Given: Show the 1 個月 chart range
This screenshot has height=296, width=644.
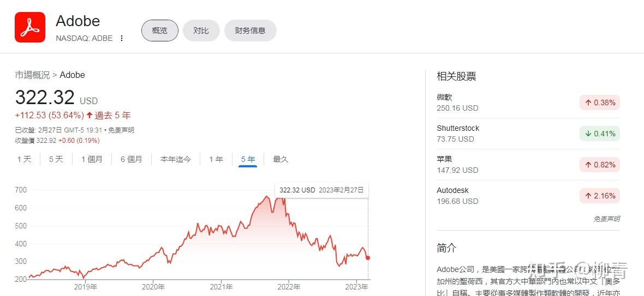Looking at the screenshot, I should tap(92, 159).
